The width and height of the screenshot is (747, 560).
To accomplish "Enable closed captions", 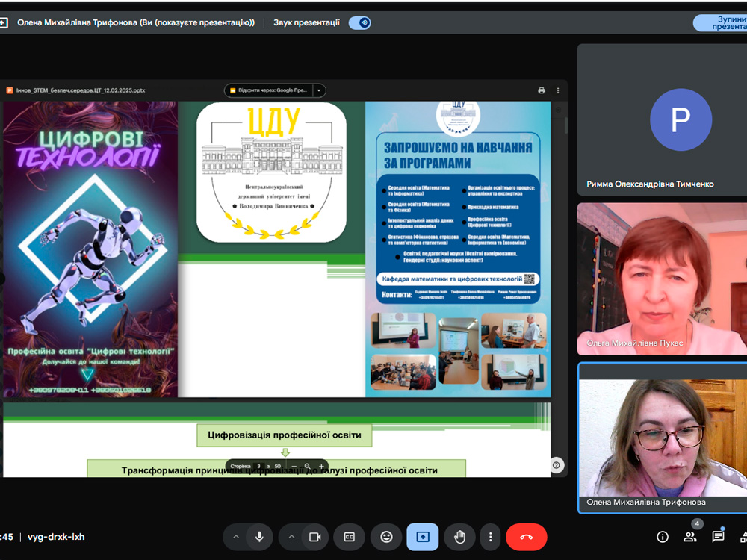I will click(349, 537).
